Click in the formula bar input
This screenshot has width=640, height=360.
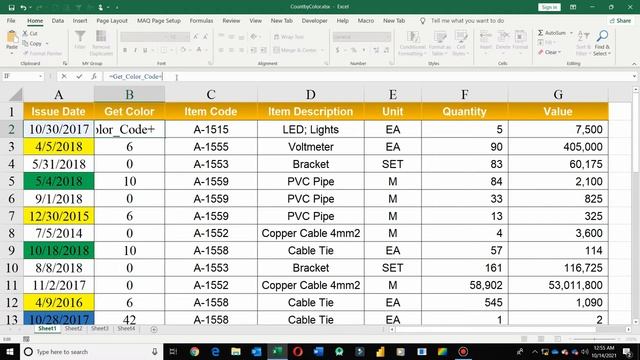pyautogui.click(x=367, y=76)
